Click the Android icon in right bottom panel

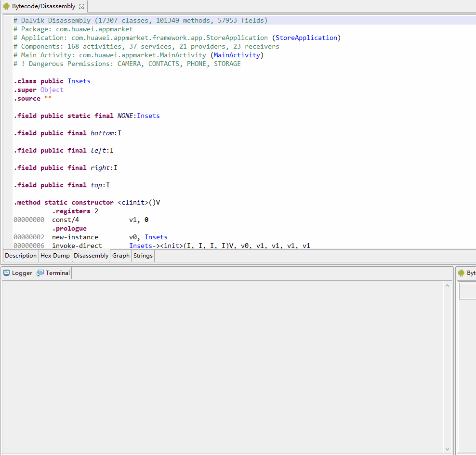tap(461, 273)
